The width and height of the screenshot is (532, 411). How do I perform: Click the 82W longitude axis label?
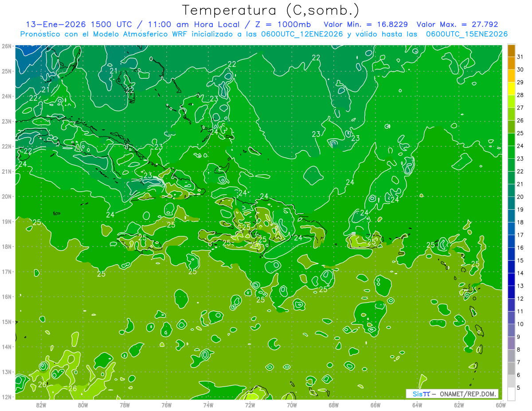(x=41, y=404)
